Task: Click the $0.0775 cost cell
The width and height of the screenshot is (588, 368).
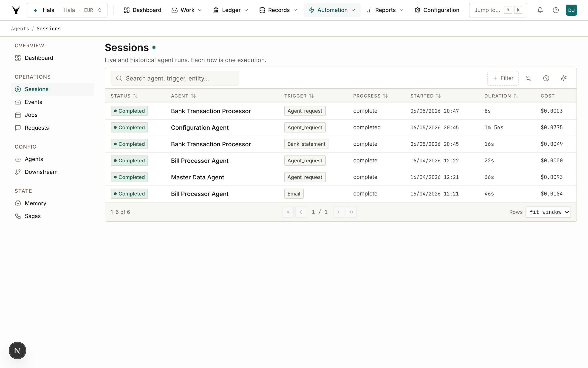Action: pyautogui.click(x=551, y=127)
